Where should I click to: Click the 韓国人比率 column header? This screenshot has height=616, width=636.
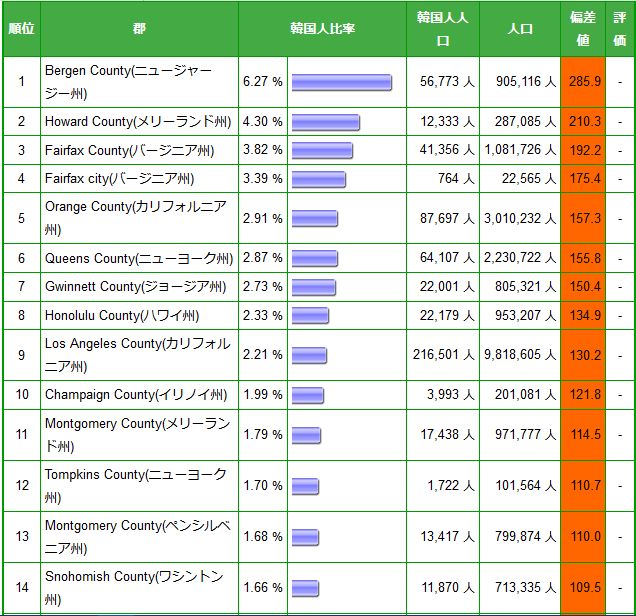[x=321, y=28]
